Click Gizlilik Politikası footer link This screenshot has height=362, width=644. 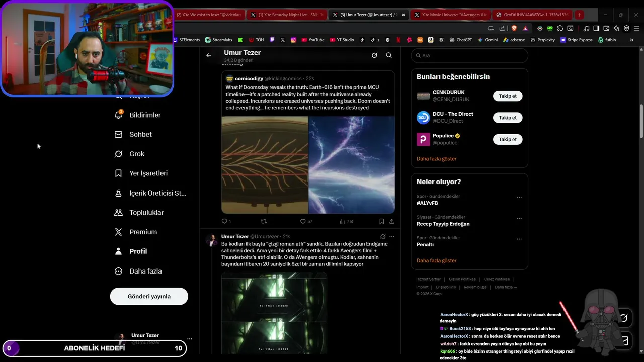click(x=462, y=279)
